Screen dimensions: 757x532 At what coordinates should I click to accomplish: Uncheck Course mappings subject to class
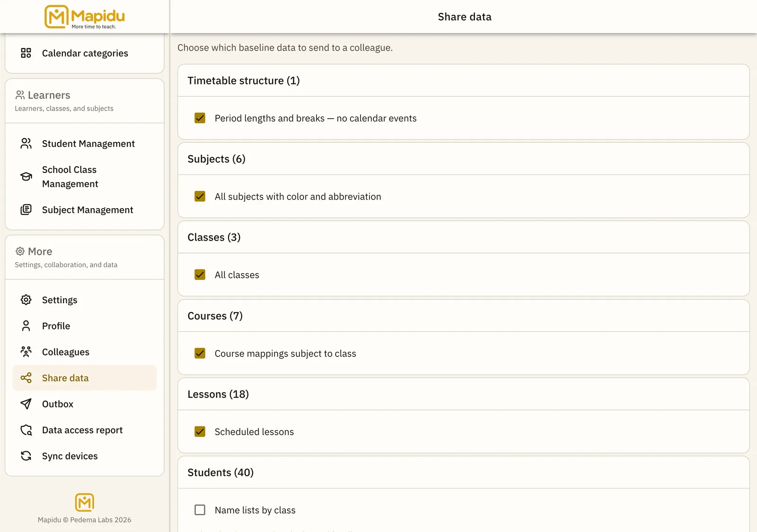[200, 353]
